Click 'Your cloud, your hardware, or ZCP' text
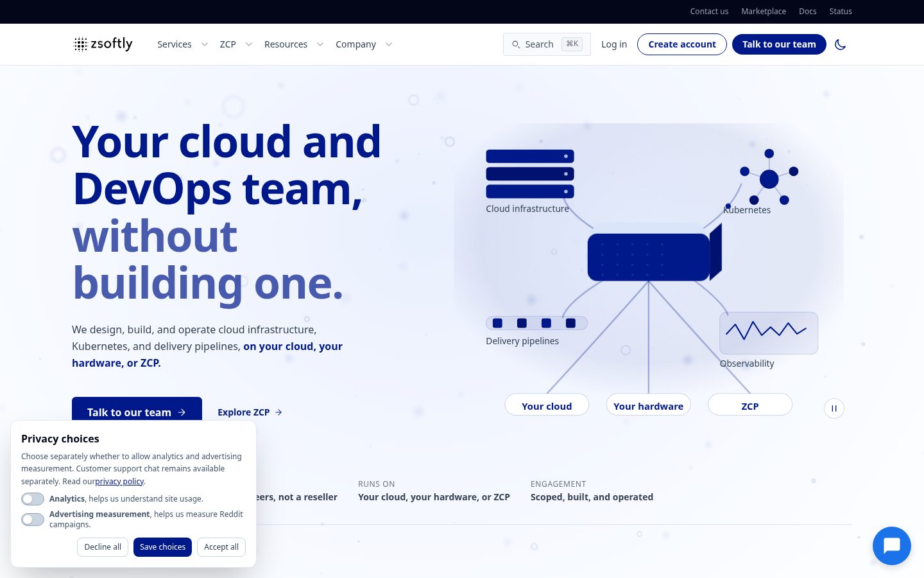 [x=434, y=497]
